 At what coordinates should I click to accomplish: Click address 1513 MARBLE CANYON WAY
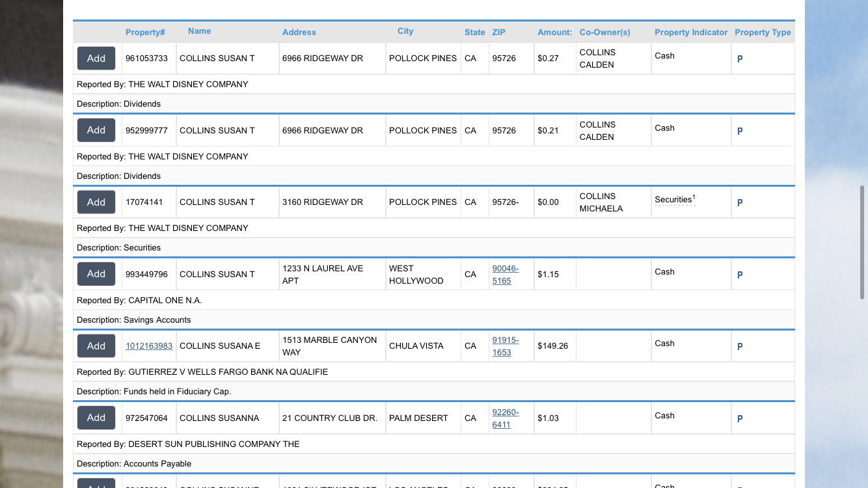[330, 346]
